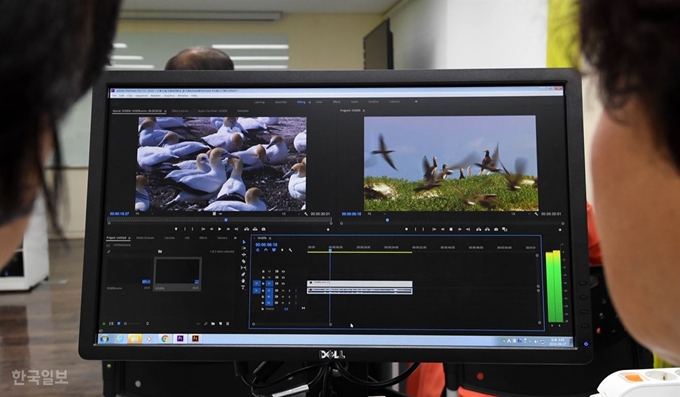
Task: Create New Bin in Project panel
Action: click(213, 323)
